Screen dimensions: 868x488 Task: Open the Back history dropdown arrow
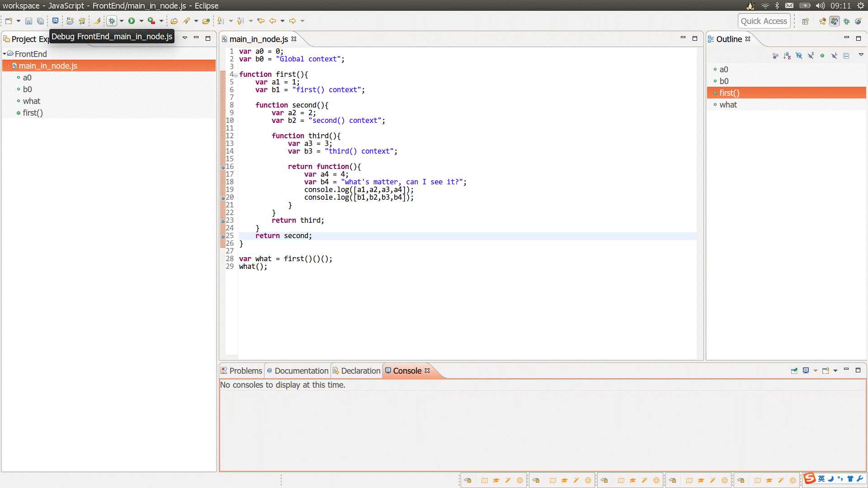283,21
